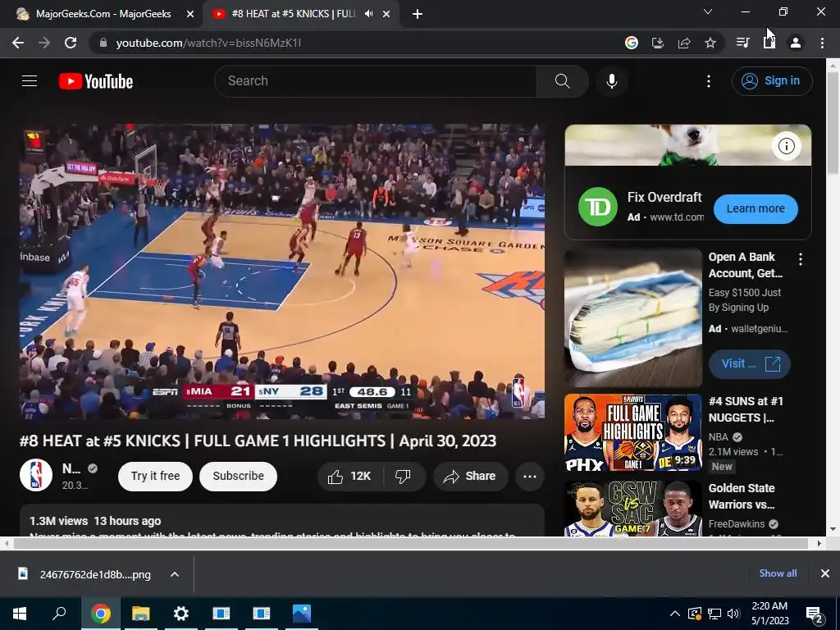This screenshot has width=840, height=630.
Task: Open File Explorer from taskbar
Action: tap(141, 614)
